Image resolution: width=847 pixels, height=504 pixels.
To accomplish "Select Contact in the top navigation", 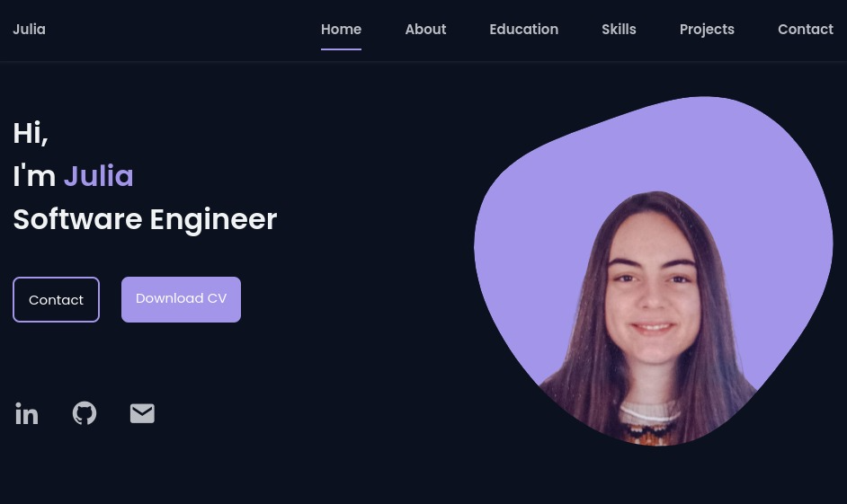I will click(x=806, y=29).
